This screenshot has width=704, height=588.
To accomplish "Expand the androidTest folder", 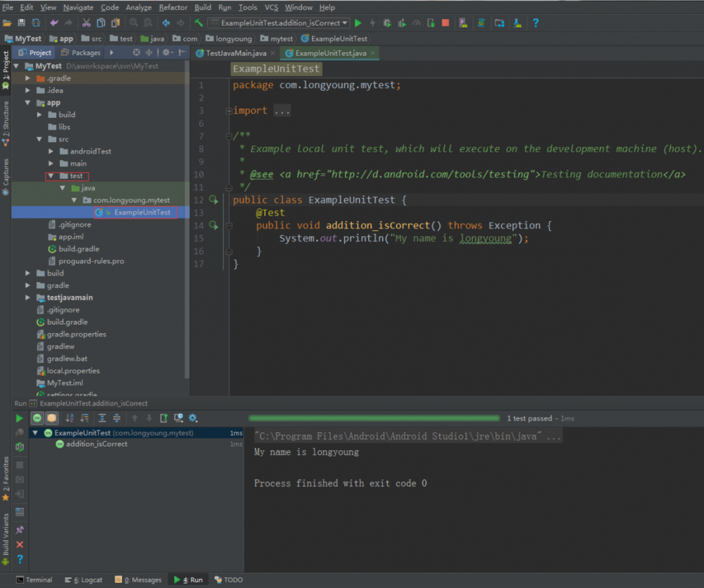I will tap(51, 151).
